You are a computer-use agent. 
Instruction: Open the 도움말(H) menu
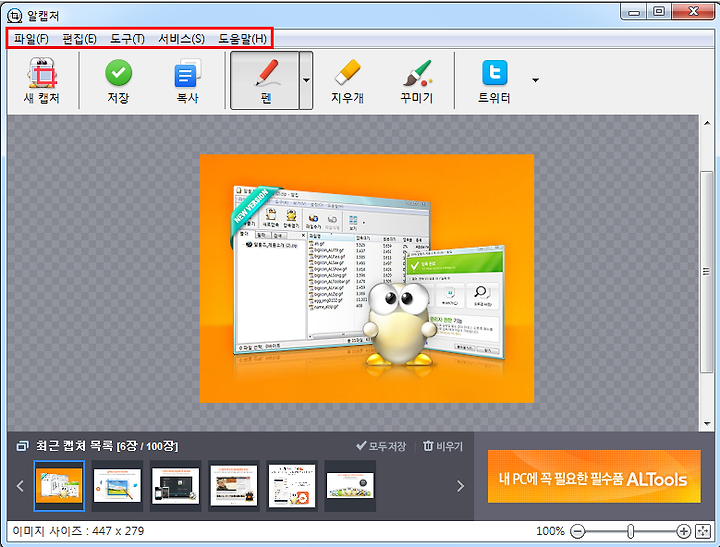tap(242, 39)
